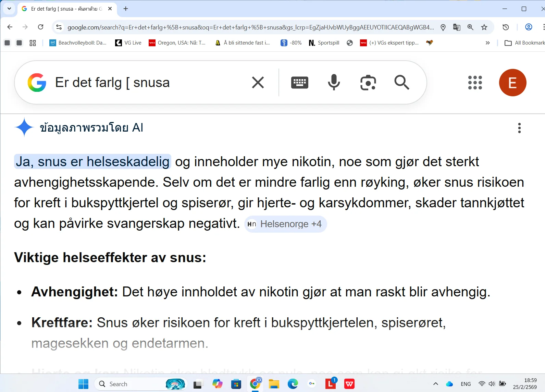Open Copilot from the taskbar
545x392 pixels.
(217, 384)
